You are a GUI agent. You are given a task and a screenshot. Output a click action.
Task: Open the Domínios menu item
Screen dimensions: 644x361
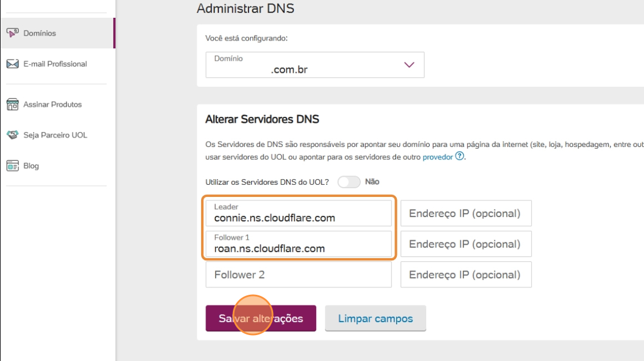pos(40,33)
